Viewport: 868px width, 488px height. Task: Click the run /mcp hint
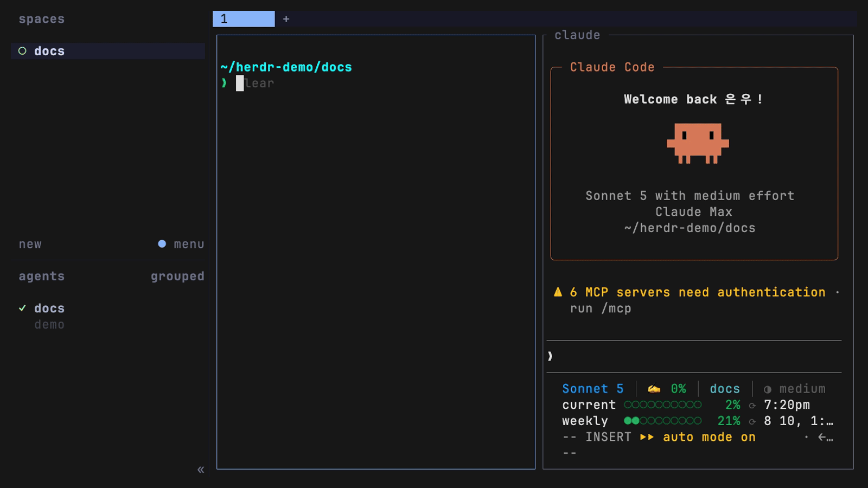click(601, 309)
